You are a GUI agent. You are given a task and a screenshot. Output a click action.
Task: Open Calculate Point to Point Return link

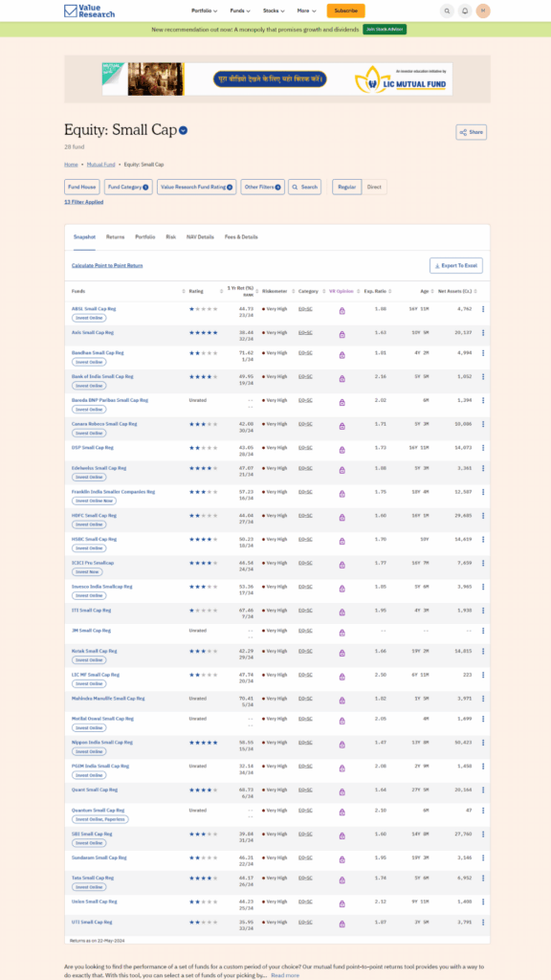point(107,266)
